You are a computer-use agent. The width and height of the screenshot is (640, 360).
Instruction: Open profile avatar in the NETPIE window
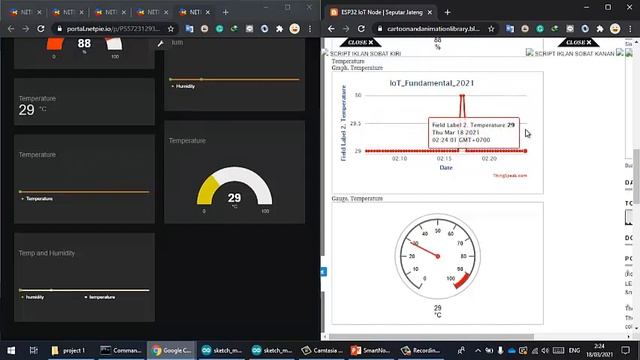[294, 29]
